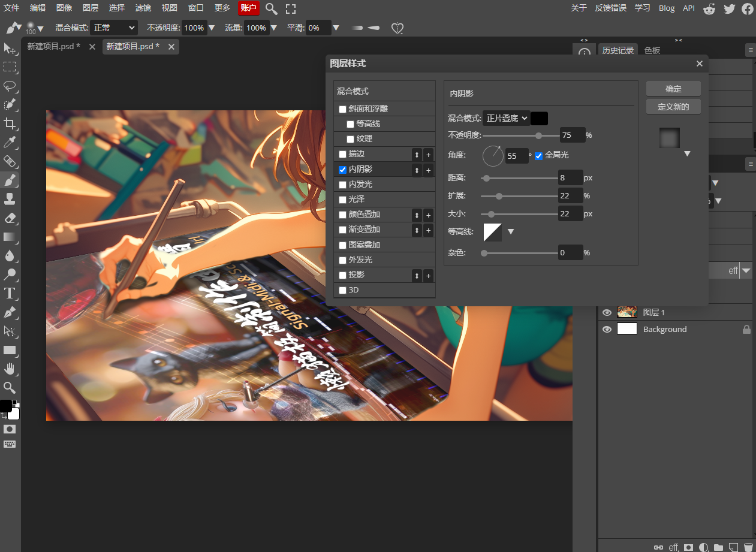Click the heart-shaped symmetry icon
The height and width of the screenshot is (552, 756).
point(397,28)
